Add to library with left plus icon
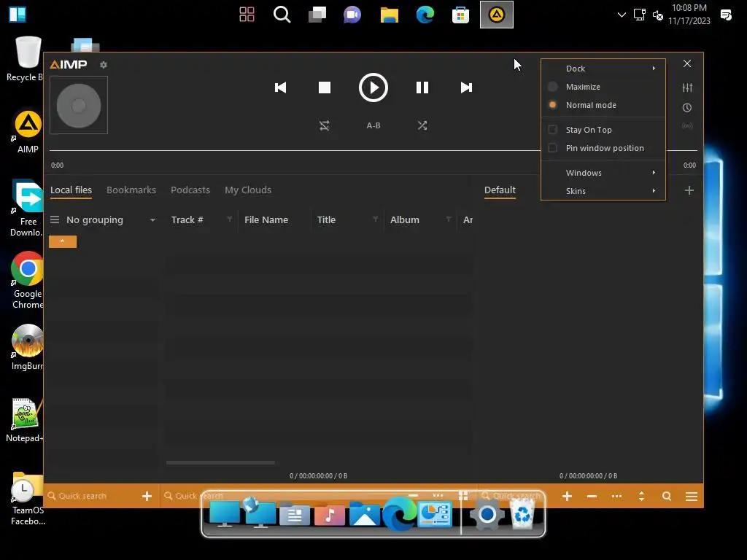This screenshot has width=747, height=560. coord(147,496)
